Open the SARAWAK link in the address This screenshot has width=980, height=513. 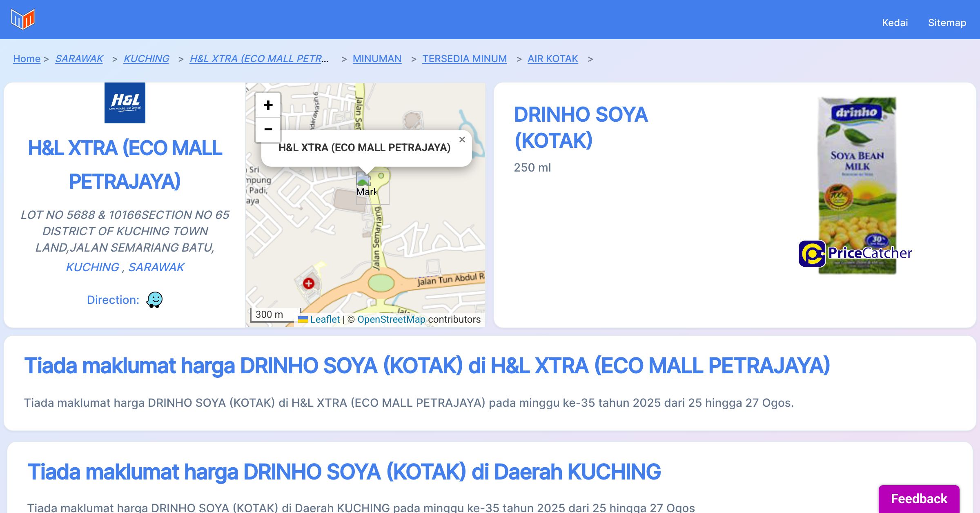pyautogui.click(x=156, y=267)
